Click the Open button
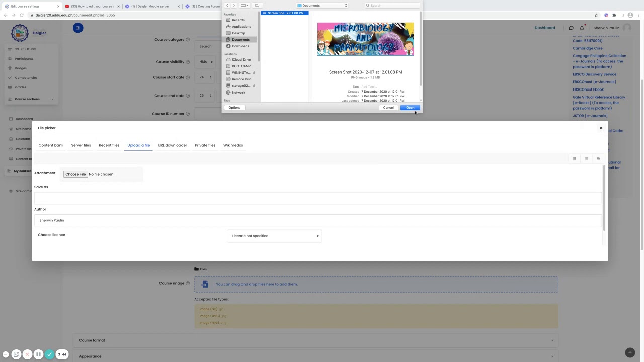Viewport: 644px width, 362px height. 410,107
